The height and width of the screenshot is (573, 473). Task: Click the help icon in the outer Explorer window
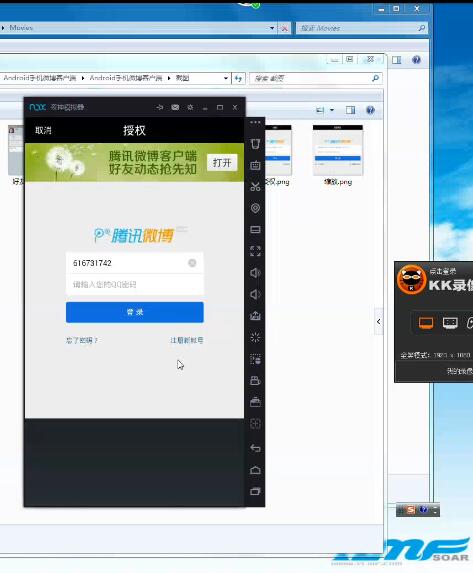click(x=416, y=60)
